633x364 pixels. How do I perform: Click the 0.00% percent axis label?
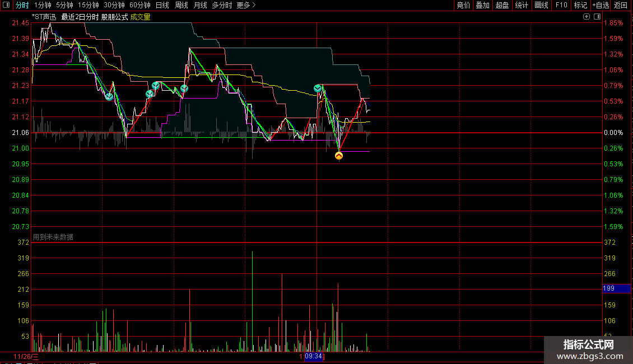pyautogui.click(x=613, y=133)
